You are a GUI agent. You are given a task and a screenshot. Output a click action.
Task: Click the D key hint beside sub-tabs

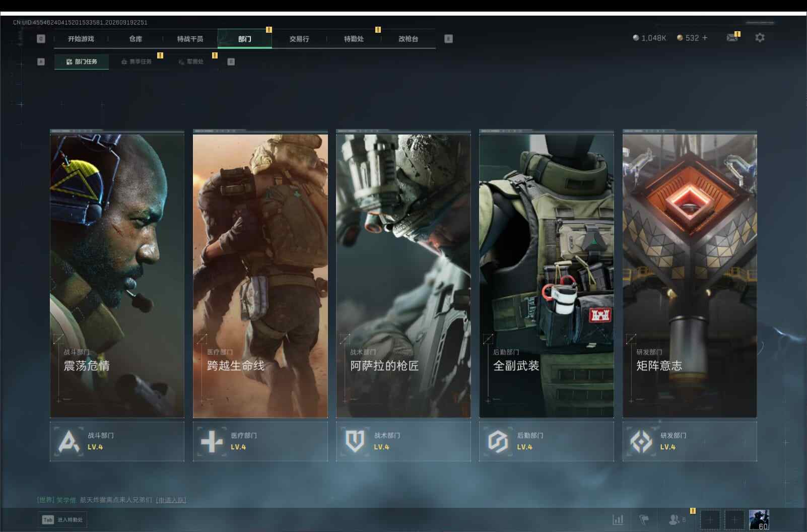(231, 62)
